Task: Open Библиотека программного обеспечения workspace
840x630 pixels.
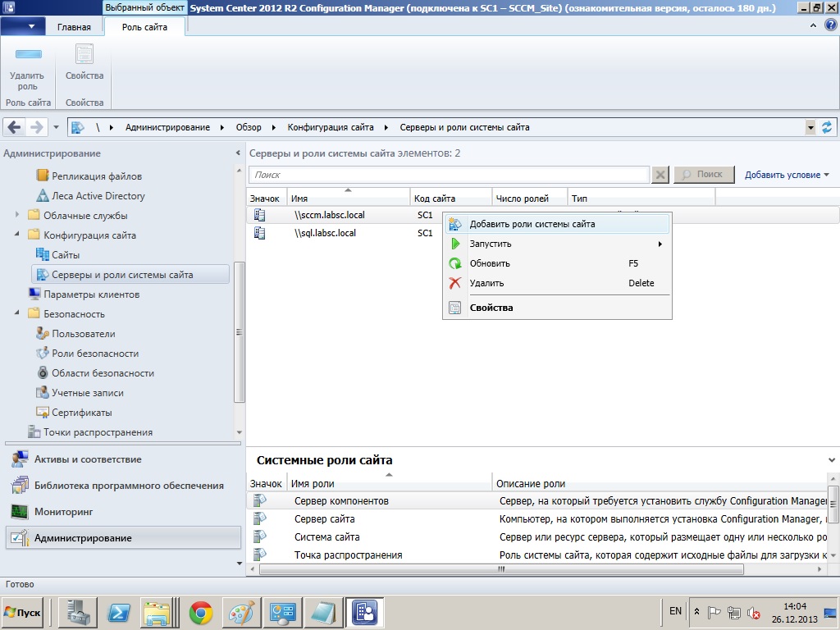Action: click(123, 486)
